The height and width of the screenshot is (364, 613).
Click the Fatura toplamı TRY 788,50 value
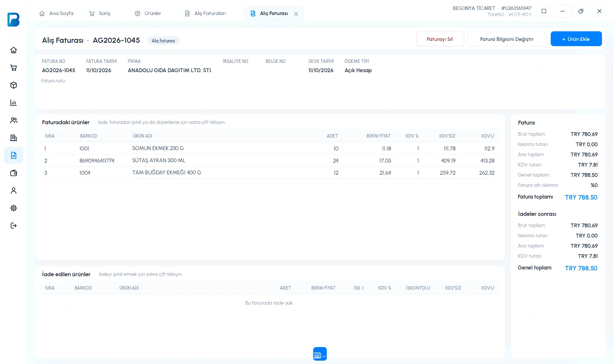tap(581, 197)
